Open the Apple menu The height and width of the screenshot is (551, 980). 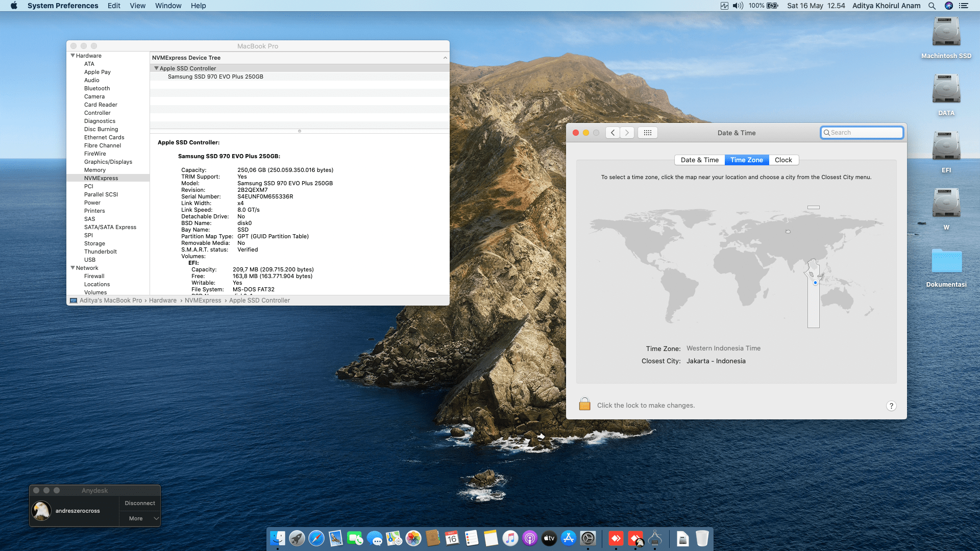coord(14,6)
